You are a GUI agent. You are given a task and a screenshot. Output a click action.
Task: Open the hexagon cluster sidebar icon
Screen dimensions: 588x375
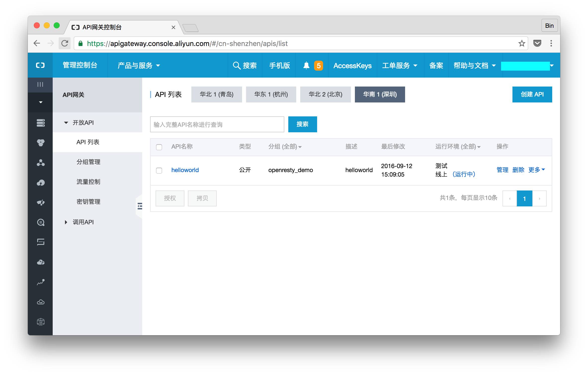point(41,143)
